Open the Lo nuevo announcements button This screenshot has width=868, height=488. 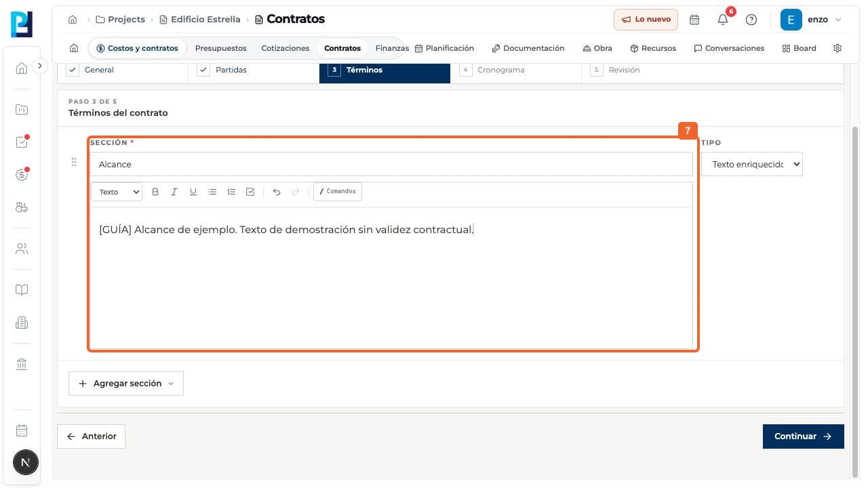[646, 20]
